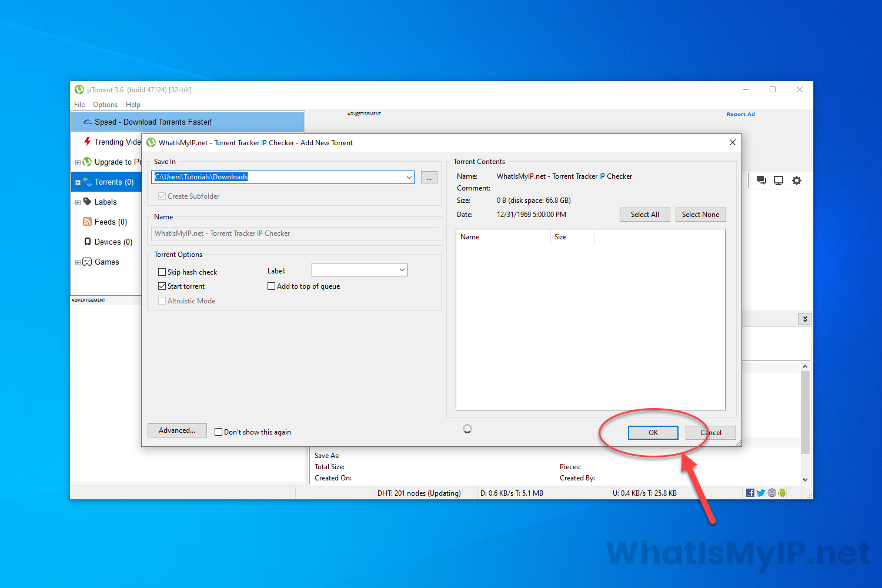Click the phone icon beside Devices
The image size is (882, 588).
(88, 242)
